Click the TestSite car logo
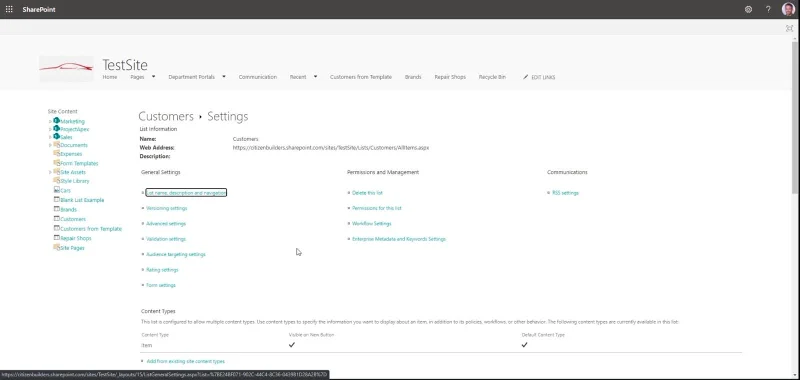This screenshot has height=380, width=800. pyautogui.click(x=66, y=68)
